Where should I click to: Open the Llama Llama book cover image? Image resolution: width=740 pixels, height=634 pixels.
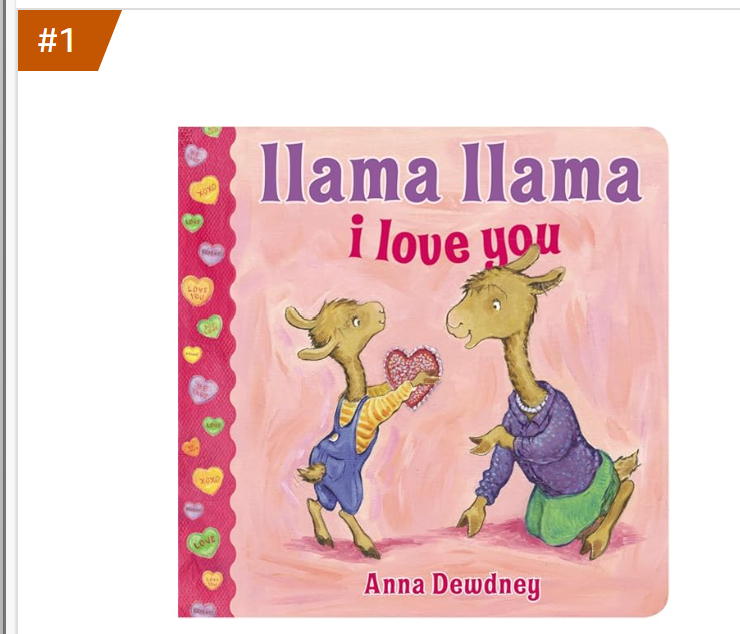[x=423, y=372]
